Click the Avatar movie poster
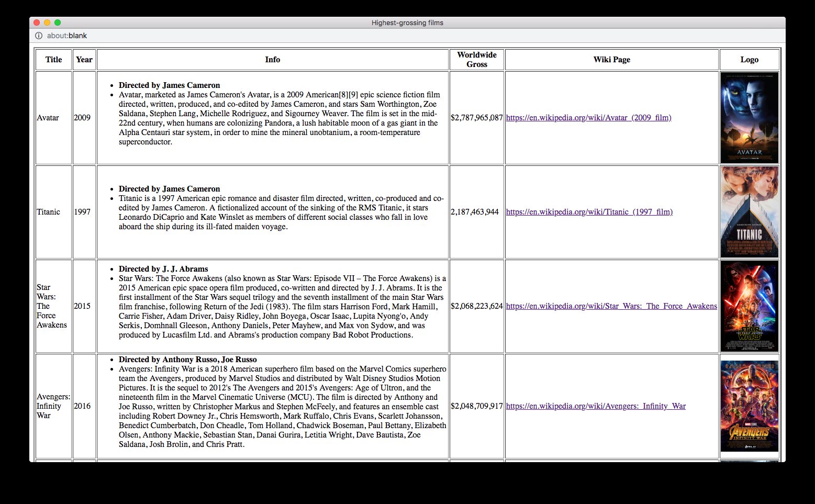The height and width of the screenshot is (504, 815). [749, 118]
